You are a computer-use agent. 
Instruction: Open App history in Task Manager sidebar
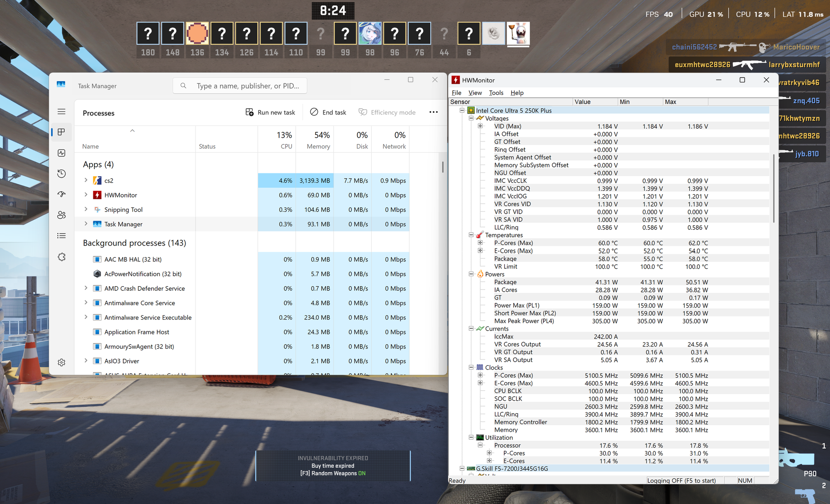pyautogui.click(x=61, y=173)
